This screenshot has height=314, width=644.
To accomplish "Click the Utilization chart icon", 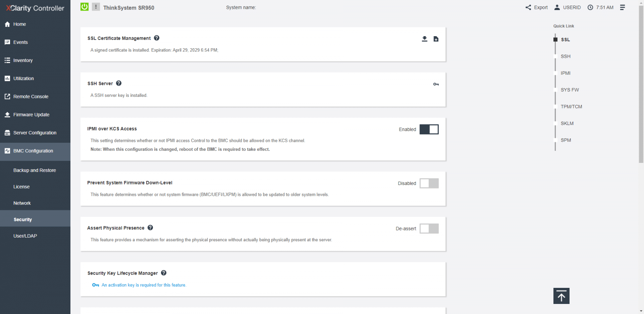I will tap(7, 78).
